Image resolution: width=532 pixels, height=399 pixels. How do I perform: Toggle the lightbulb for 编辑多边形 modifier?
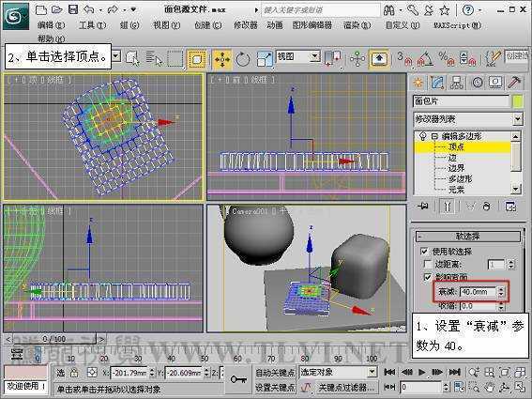[423, 136]
